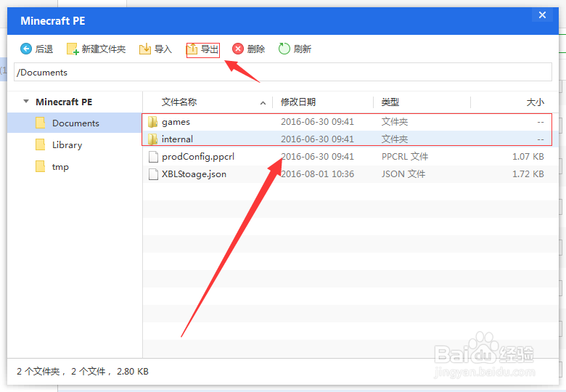Click the 导入 button label

click(x=163, y=49)
